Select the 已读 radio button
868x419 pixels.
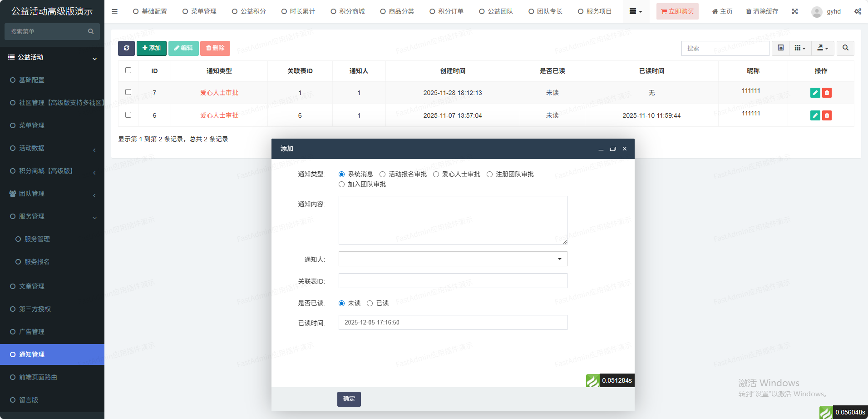370,304
